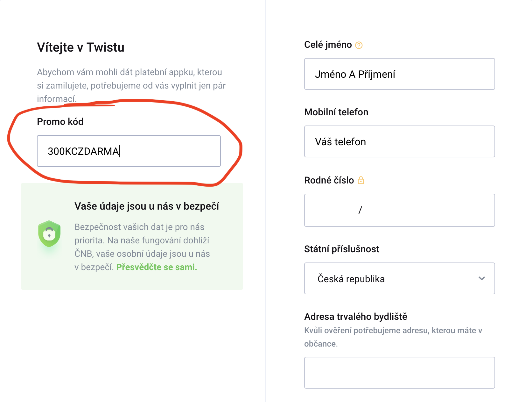Click the "Adresa trvalého bydliště" label

pyautogui.click(x=355, y=317)
